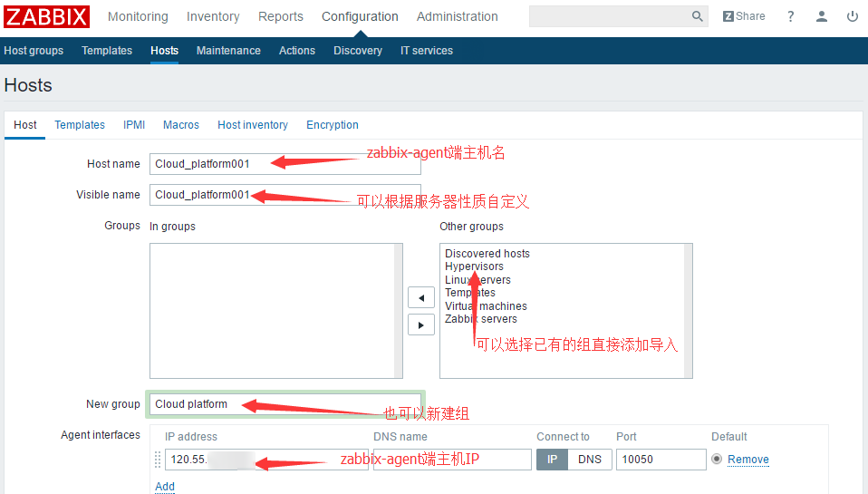Go to Maintenance submenu
Viewport: 868px width, 494px height.
[x=228, y=51]
